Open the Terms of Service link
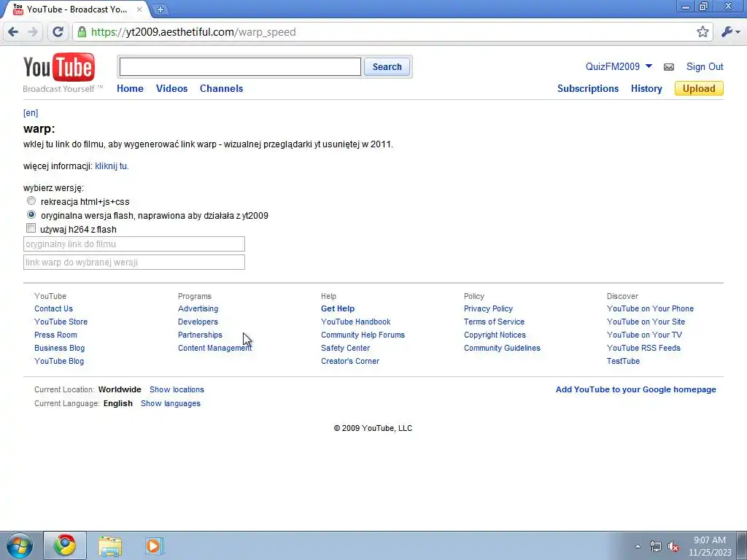This screenshot has width=747, height=560. click(494, 322)
